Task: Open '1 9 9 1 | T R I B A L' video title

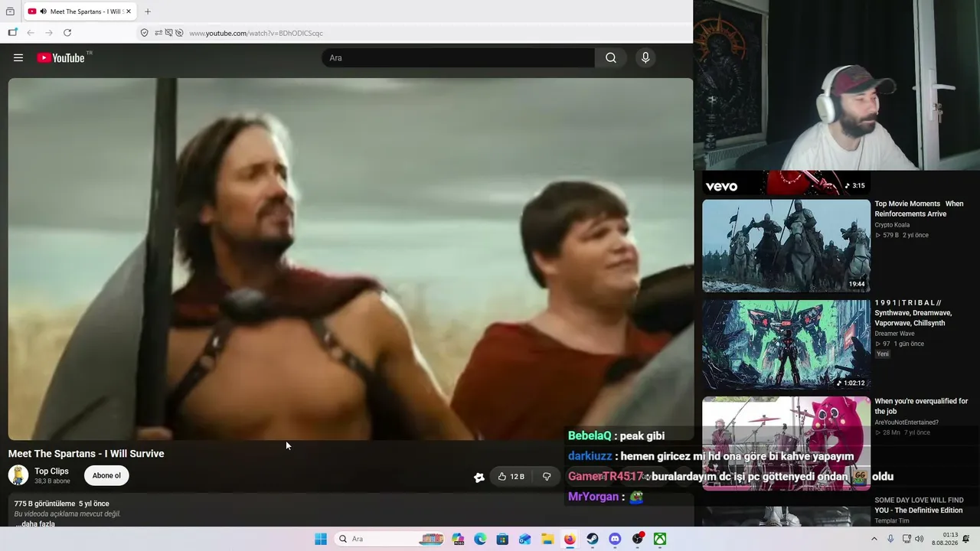Action: [x=913, y=313]
